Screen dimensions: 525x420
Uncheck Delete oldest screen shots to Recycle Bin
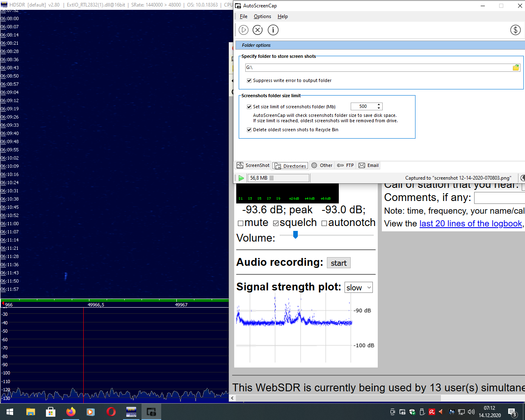[249, 130]
